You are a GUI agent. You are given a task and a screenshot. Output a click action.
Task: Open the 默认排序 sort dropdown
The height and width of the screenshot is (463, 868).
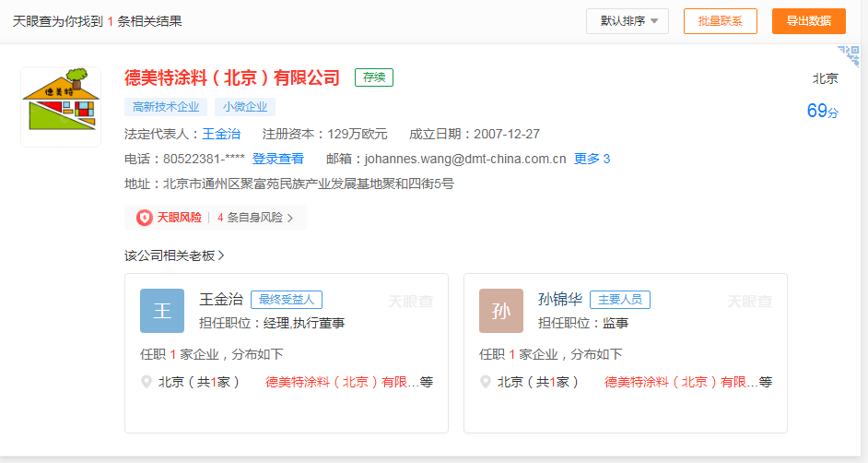click(628, 21)
